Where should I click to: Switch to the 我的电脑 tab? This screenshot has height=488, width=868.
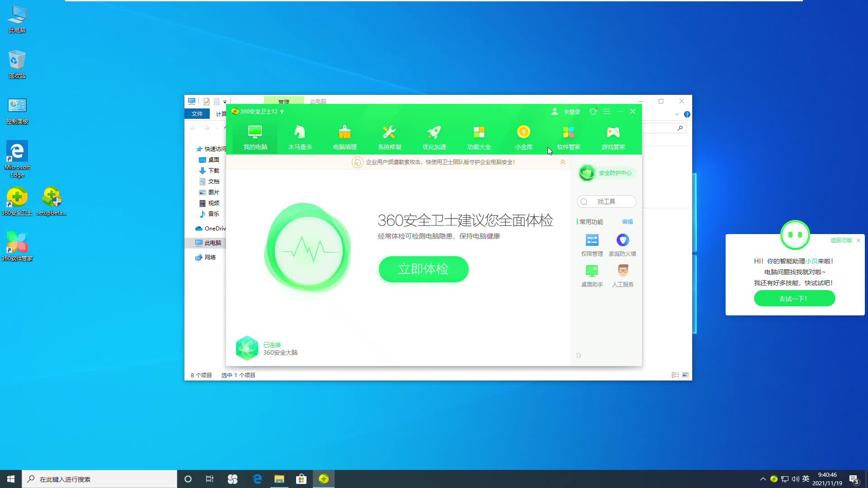[x=255, y=137]
